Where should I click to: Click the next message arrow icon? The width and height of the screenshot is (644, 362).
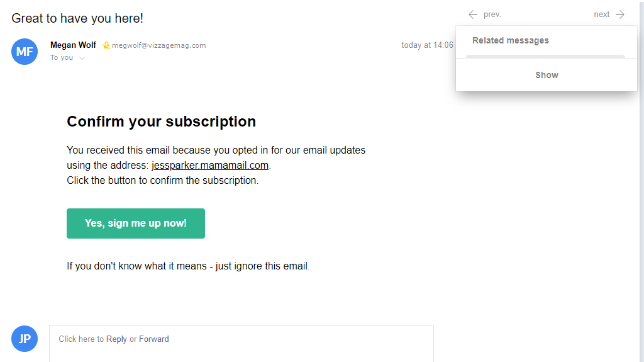point(620,14)
